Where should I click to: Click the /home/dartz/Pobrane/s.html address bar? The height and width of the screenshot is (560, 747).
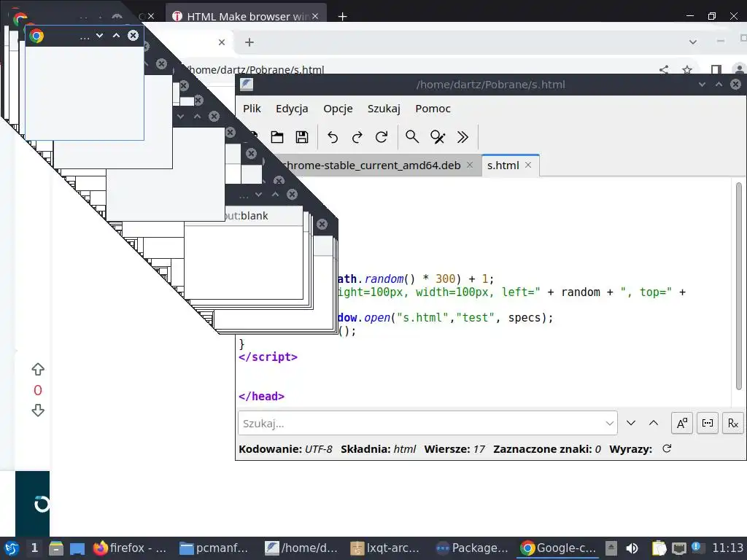[255, 70]
